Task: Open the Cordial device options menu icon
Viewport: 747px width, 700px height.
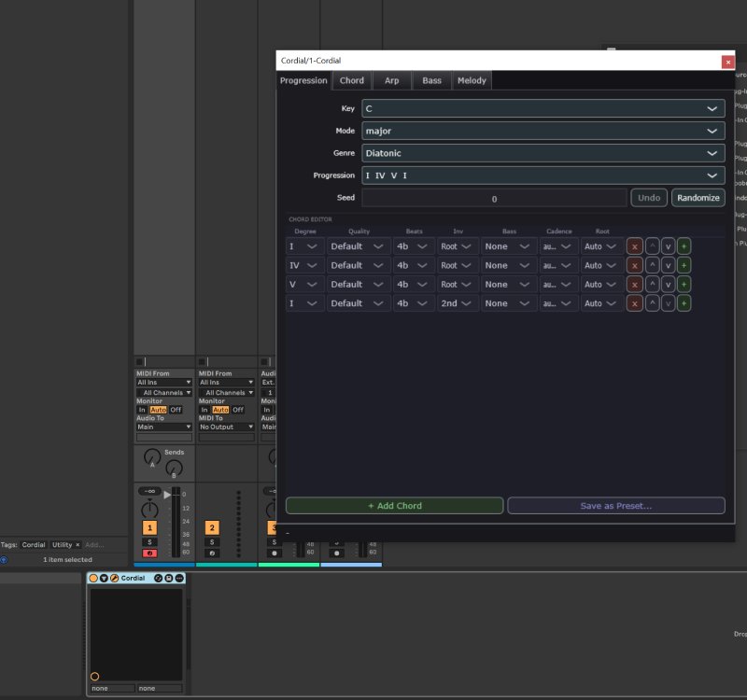Action: [179, 578]
